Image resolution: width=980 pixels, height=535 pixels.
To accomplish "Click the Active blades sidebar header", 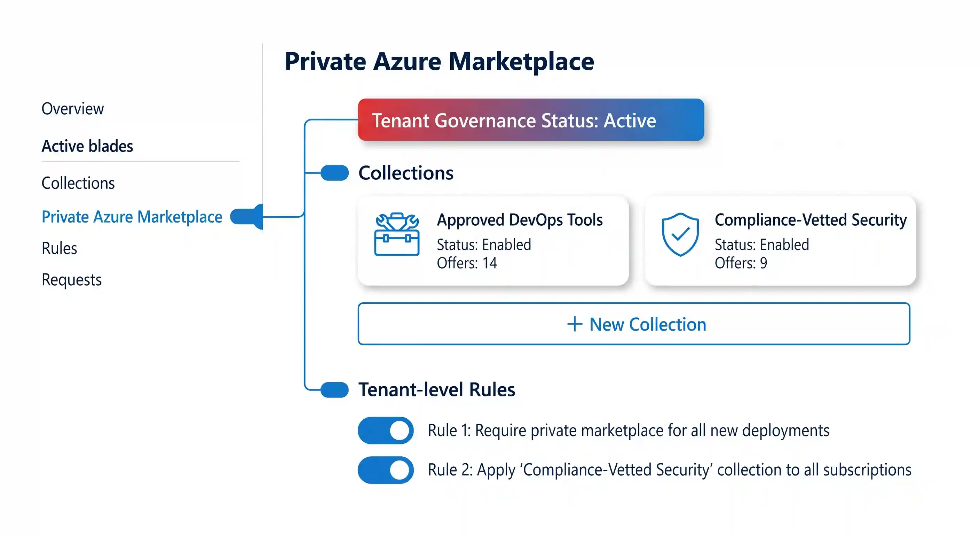I will coord(87,146).
